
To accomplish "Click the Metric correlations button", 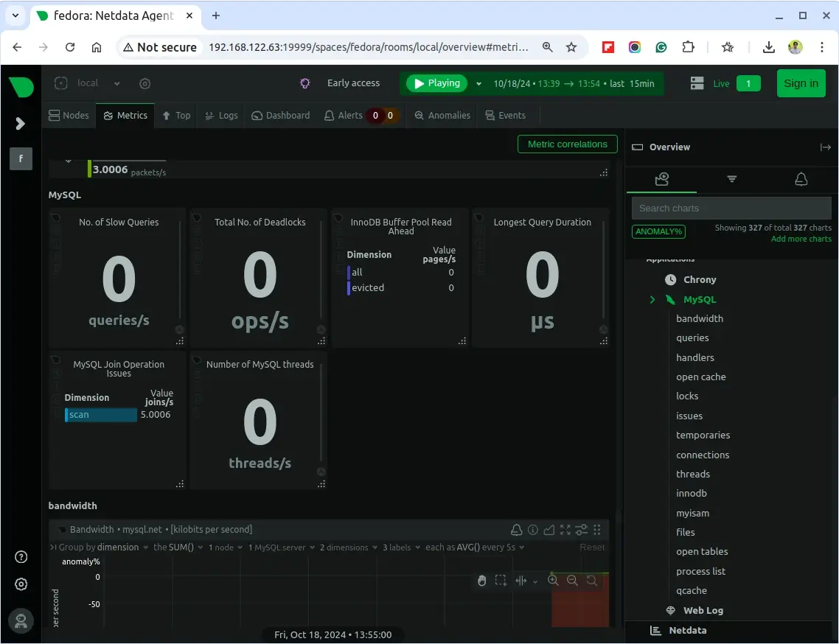I will 567,144.
